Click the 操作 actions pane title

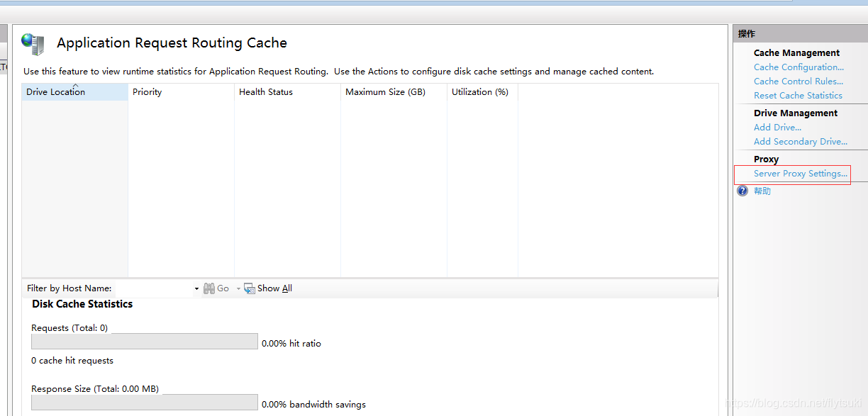coord(747,34)
